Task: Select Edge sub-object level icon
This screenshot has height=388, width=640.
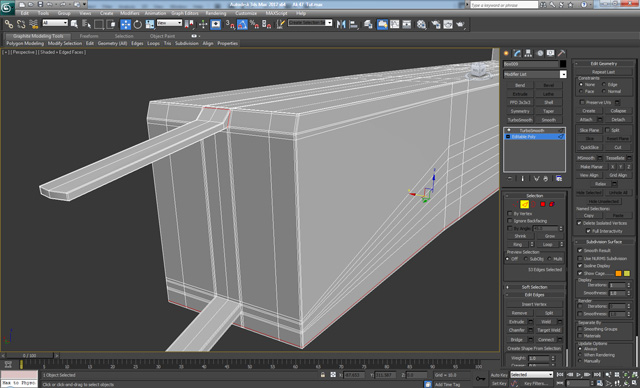Action: click(x=524, y=204)
